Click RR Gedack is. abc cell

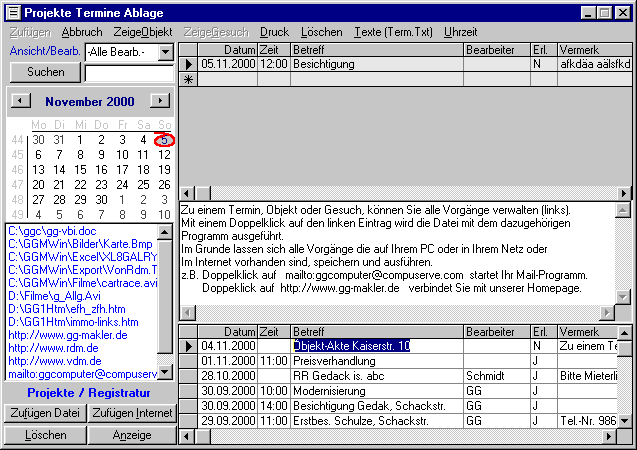pos(377,376)
